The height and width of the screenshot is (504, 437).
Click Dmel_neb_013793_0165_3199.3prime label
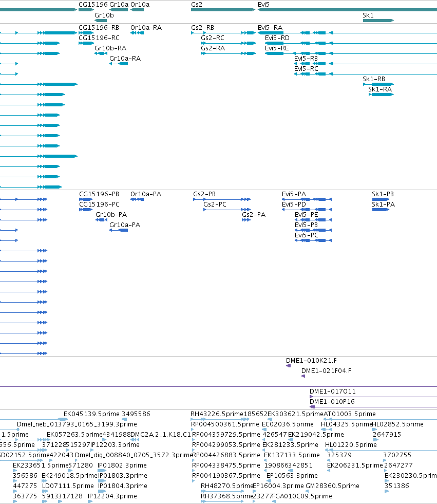click(x=77, y=424)
